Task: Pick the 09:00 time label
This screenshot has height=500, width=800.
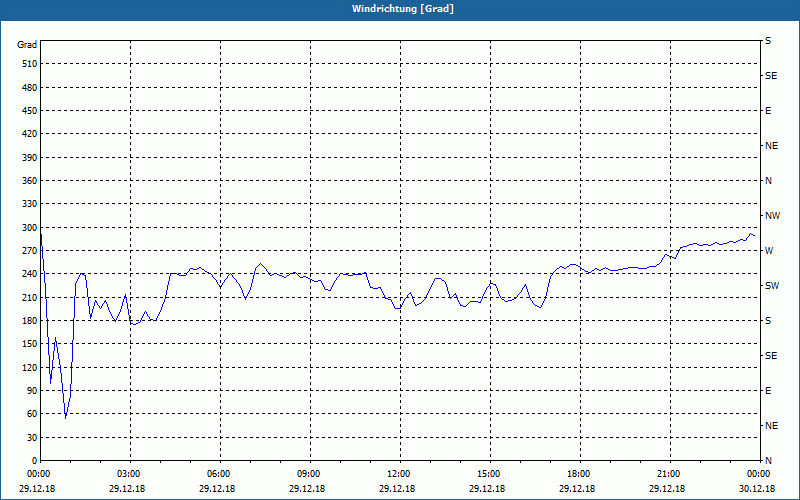Action: pos(309,474)
